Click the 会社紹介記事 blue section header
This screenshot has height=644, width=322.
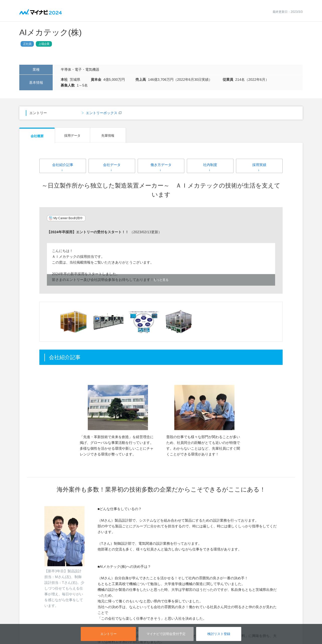[x=161, y=357]
